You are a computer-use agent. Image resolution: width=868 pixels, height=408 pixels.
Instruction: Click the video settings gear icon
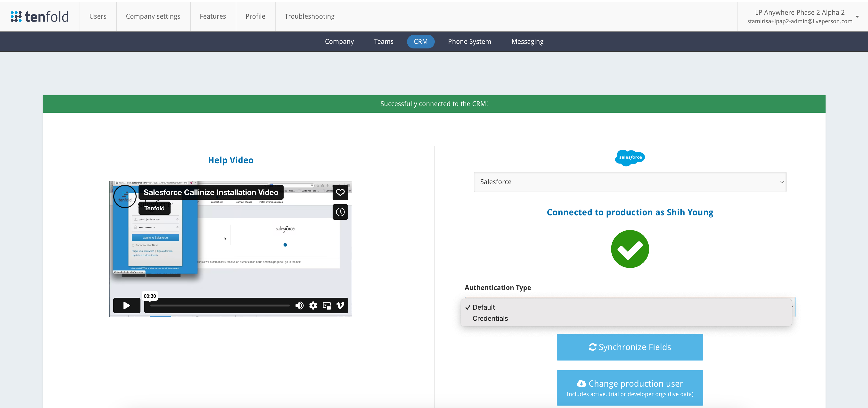pyautogui.click(x=313, y=305)
